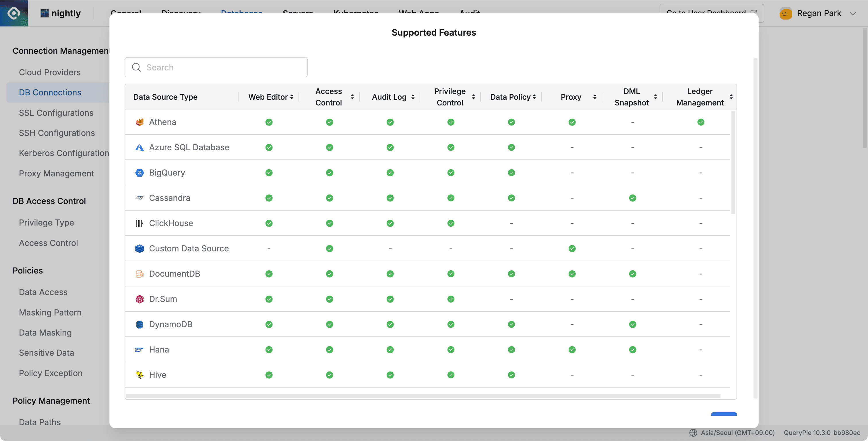Click the Hive data source icon
This screenshot has height=441, width=868.
(139, 375)
